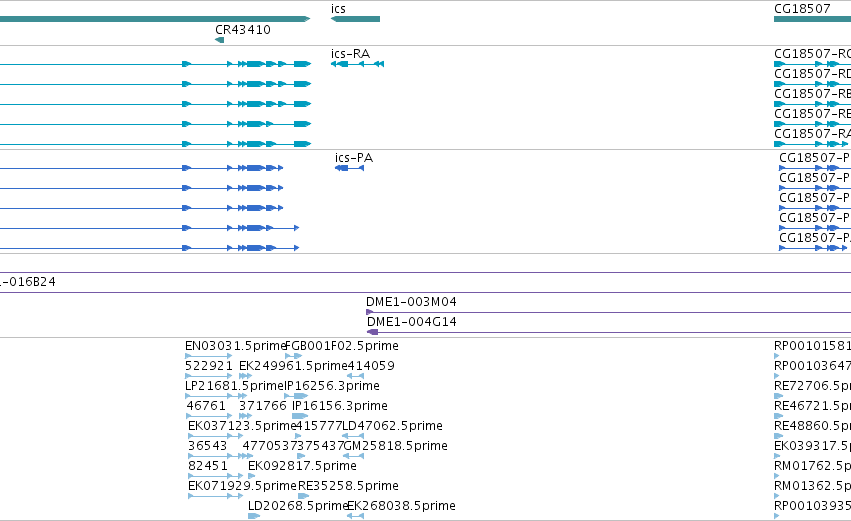The image size is (851, 521).
Task: Click the RM01362 EST label
Action: tap(812, 486)
